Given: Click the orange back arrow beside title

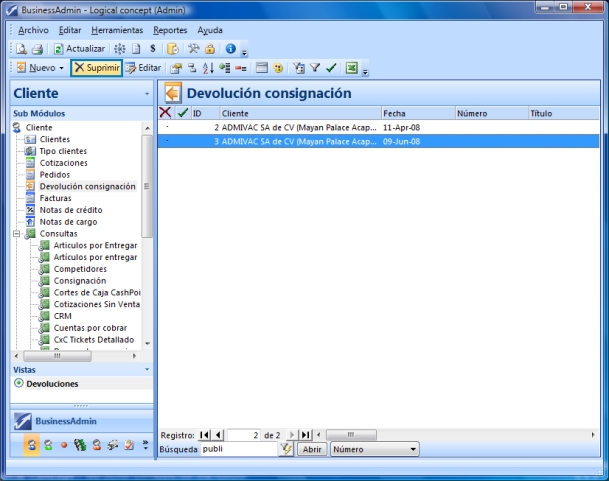Looking at the screenshot, I should pos(173,93).
